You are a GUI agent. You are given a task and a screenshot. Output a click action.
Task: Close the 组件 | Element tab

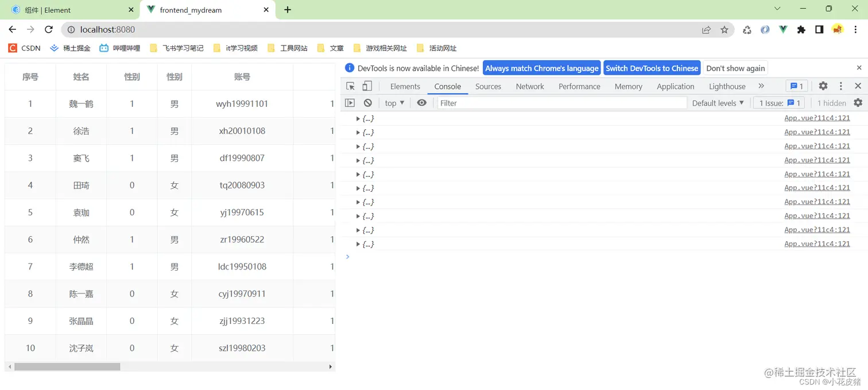(131, 10)
